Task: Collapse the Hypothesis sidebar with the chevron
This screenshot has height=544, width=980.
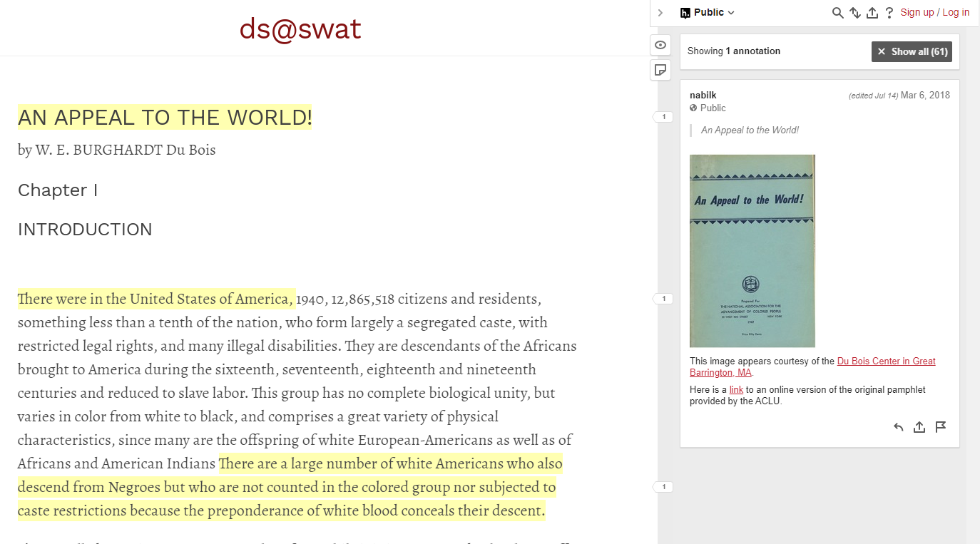Action: click(x=660, y=13)
